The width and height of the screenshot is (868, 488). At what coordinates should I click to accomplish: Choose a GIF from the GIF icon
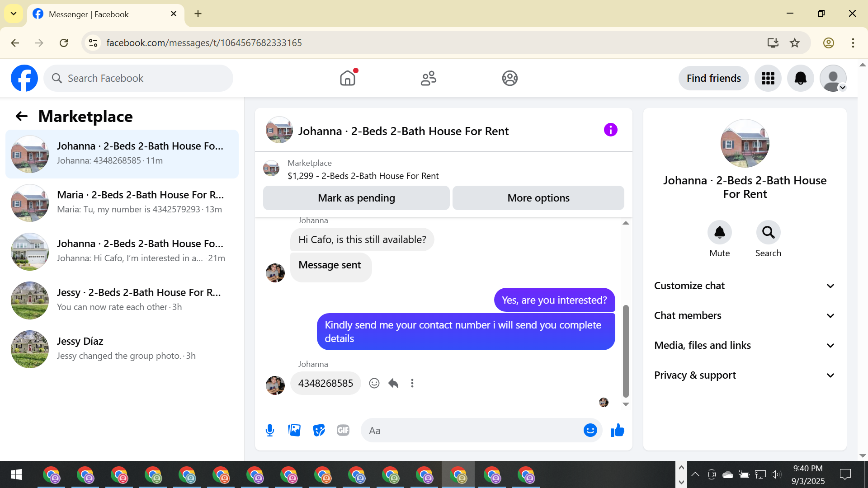tap(343, 430)
